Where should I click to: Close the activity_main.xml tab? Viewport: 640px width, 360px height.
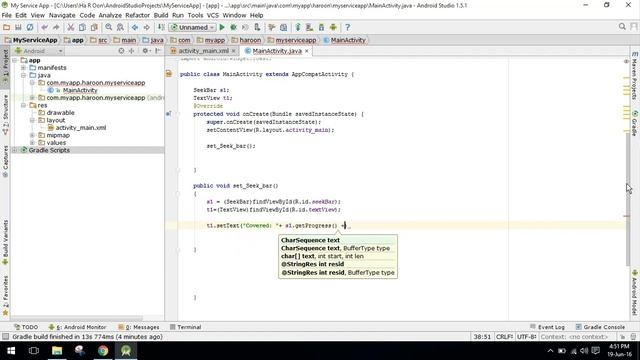coord(233,51)
